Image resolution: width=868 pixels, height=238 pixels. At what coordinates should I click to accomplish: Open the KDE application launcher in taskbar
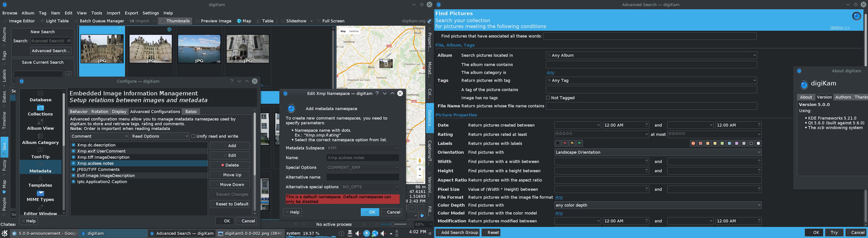point(5,233)
